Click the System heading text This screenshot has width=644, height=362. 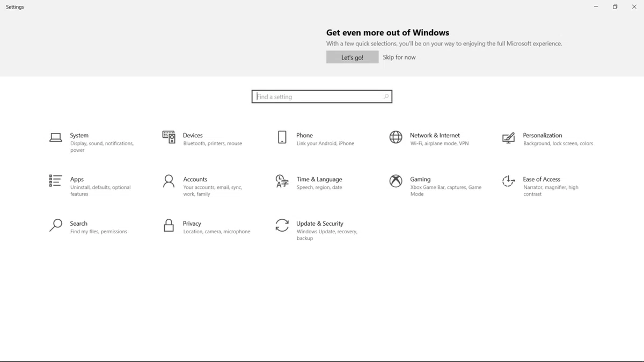(79, 136)
